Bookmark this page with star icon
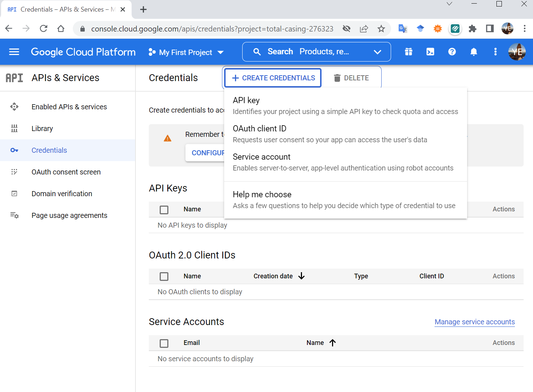The width and height of the screenshot is (533, 392). click(381, 29)
